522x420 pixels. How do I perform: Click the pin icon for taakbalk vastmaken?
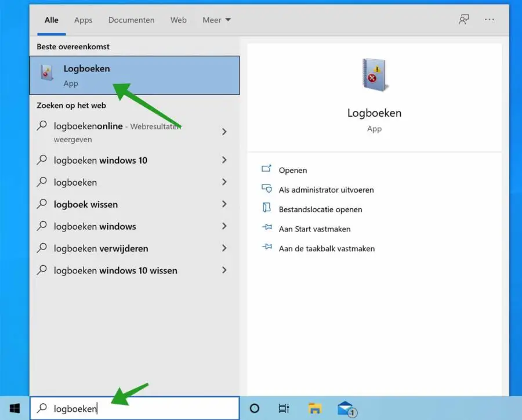click(x=267, y=247)
